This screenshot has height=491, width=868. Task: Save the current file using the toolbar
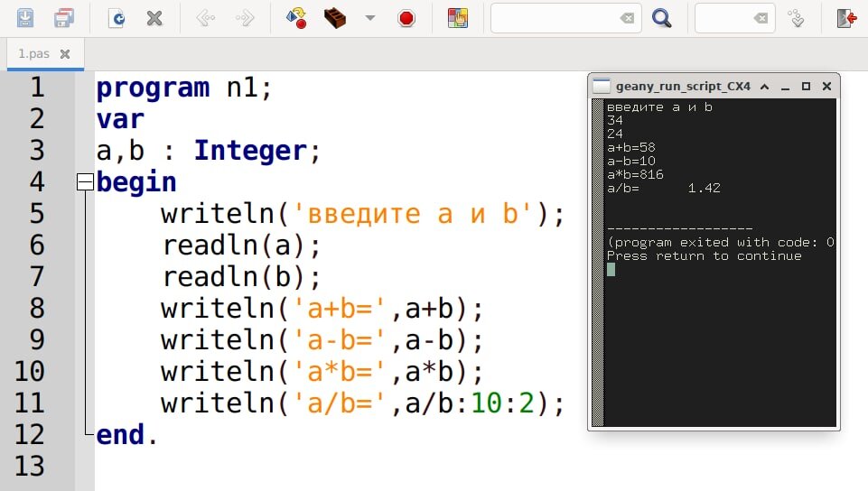tap(25, 18)
